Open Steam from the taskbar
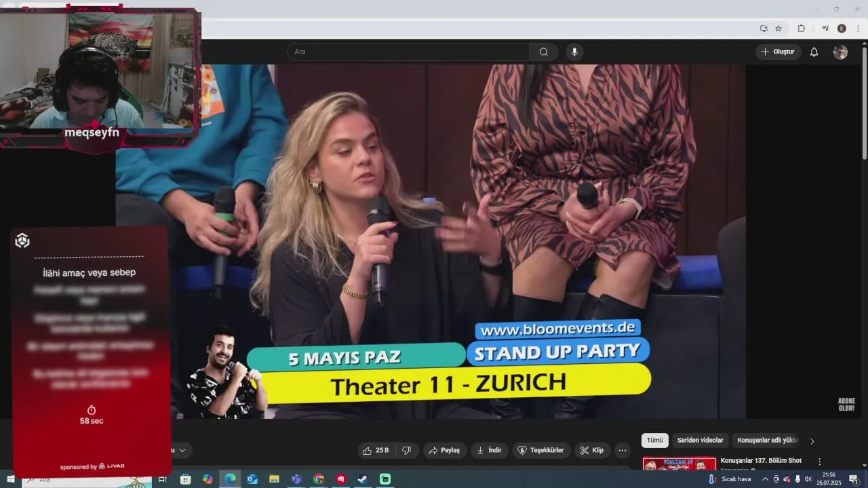The width and height of the screenshot is (868, 488). (x=363, y=479)
